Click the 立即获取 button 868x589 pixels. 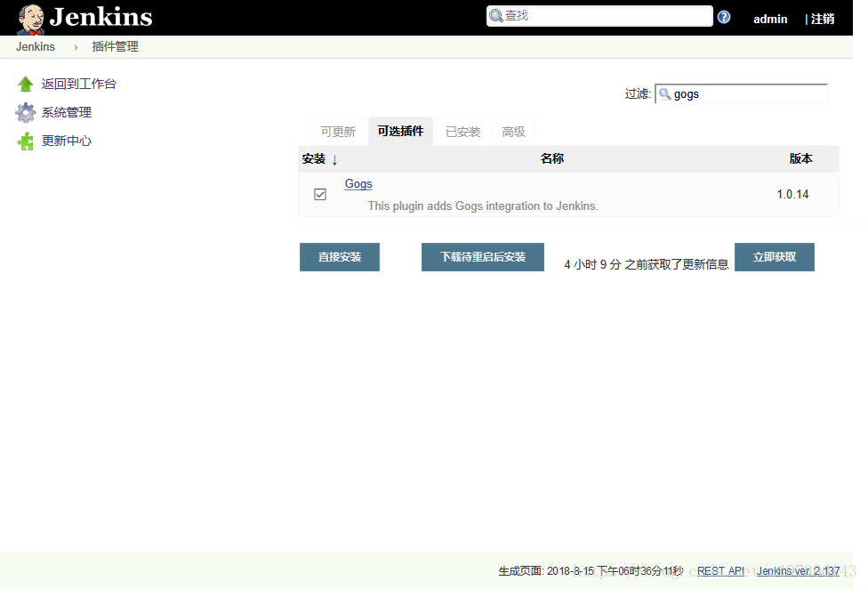pos(775,257)
